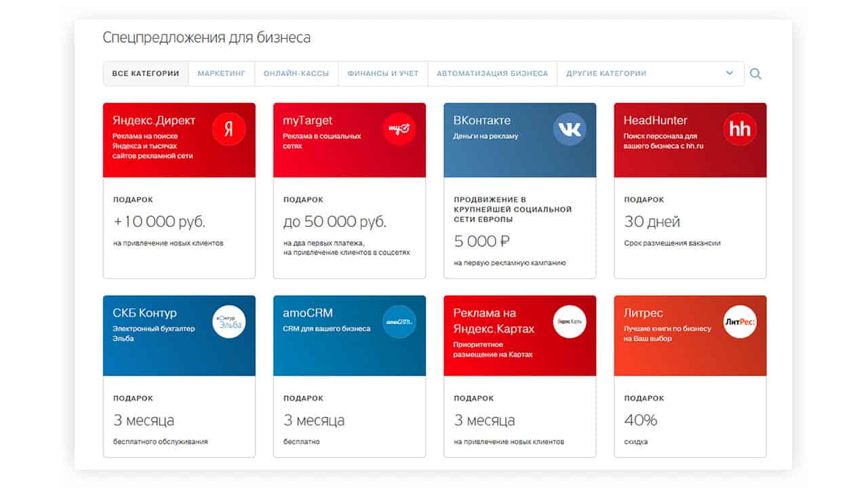Viewport: 868px width, 488px height.
Task: Open the HeadHunter offer title
Action: [655, 121]
